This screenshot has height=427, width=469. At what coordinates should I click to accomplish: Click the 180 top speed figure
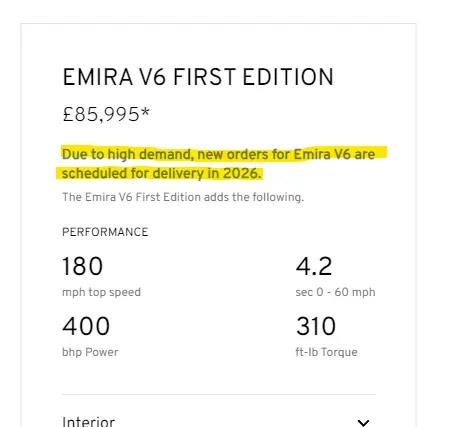[83, 266]
